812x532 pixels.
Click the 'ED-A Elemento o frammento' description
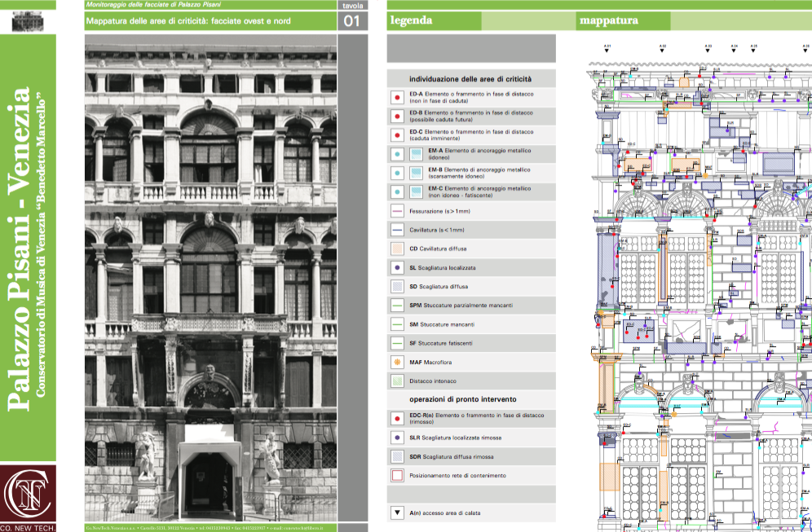(x=471, y=97)
